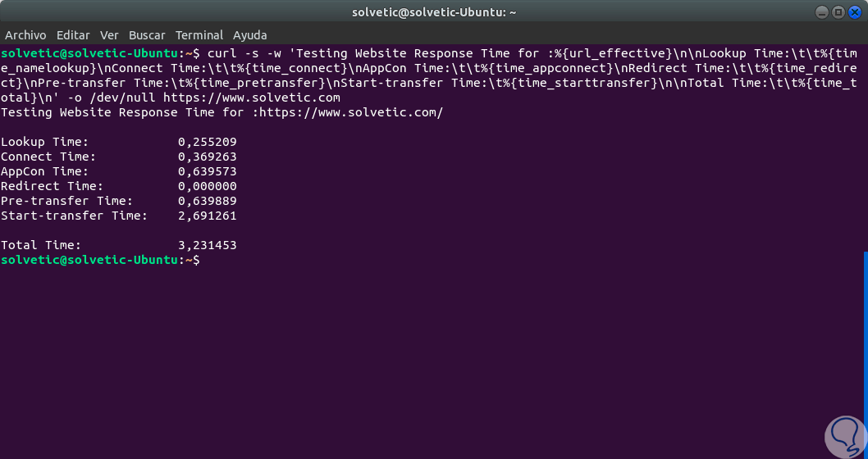Close the terminal window
The width and height of the screenshot is (868, 459).
click(x=853, y=12)
